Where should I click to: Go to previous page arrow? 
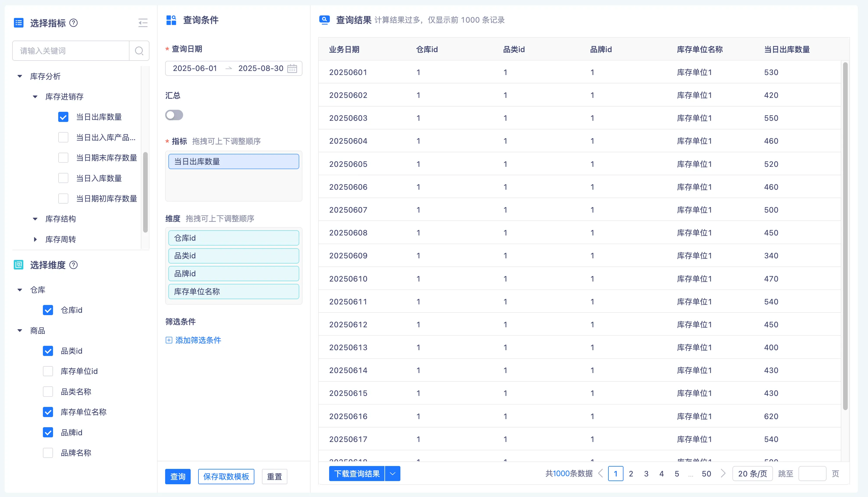(601, 474)
